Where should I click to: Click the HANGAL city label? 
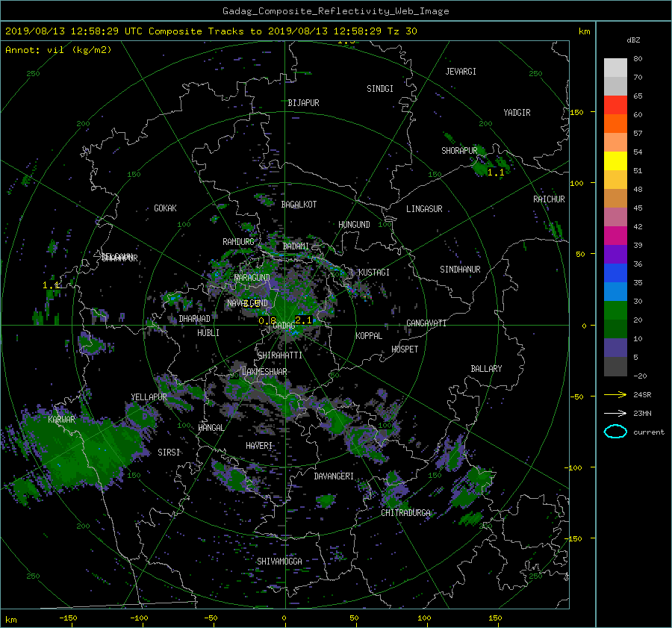click(211, 428)
